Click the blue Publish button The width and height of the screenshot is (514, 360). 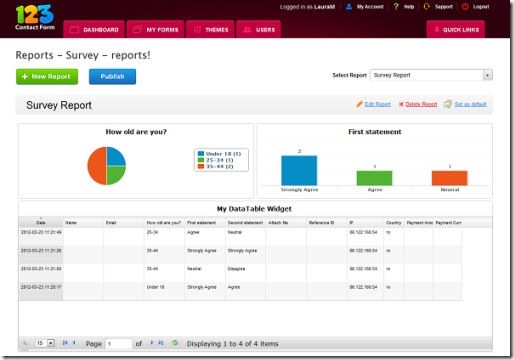click(x=112, y=77)
